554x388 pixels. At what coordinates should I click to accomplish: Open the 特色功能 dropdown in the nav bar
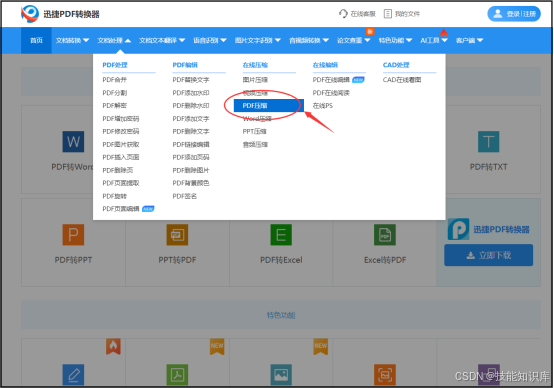395,40
